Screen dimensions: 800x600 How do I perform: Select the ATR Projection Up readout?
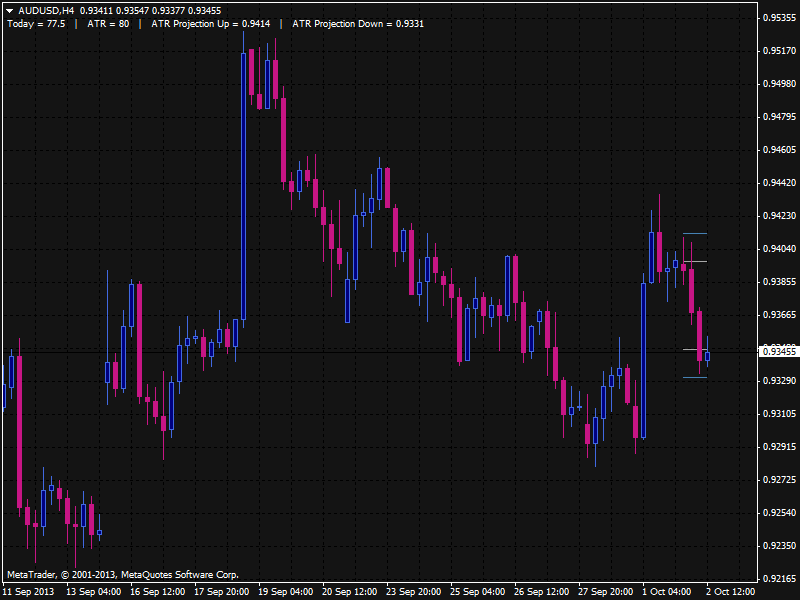click(210, 23)
